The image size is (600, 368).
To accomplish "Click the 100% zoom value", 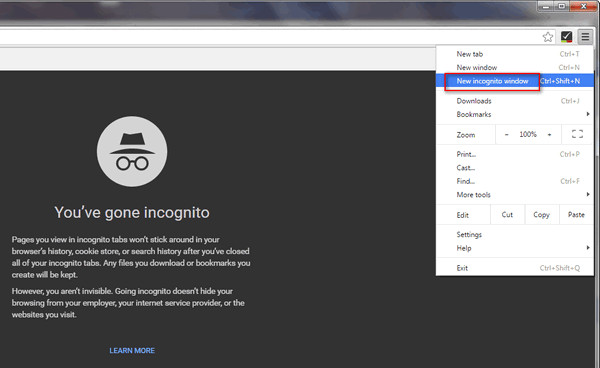I will [x=528, y=134].
